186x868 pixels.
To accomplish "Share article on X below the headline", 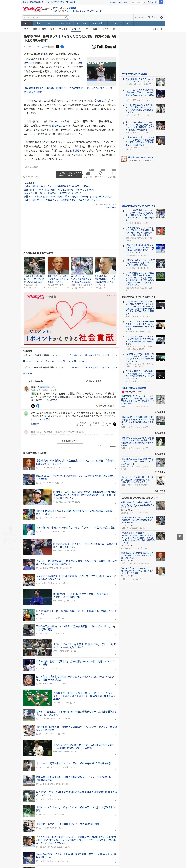I will click(x=57, y=47).
